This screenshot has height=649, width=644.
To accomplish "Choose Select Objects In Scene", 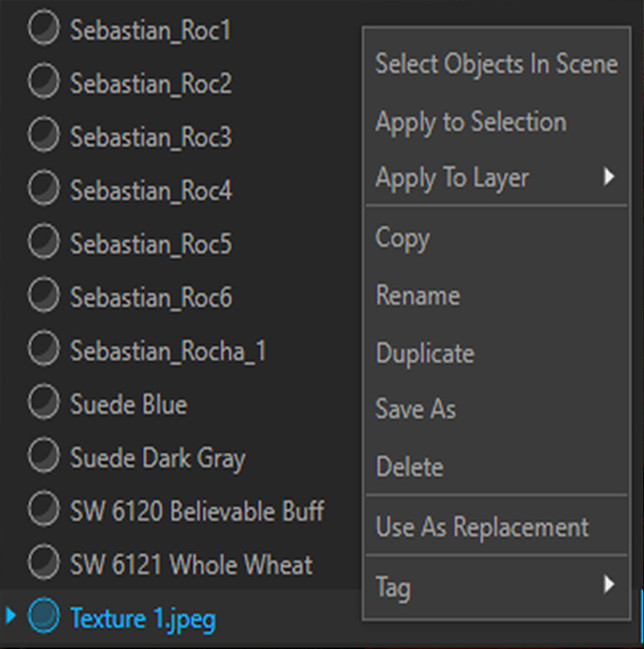I will 496,65.
